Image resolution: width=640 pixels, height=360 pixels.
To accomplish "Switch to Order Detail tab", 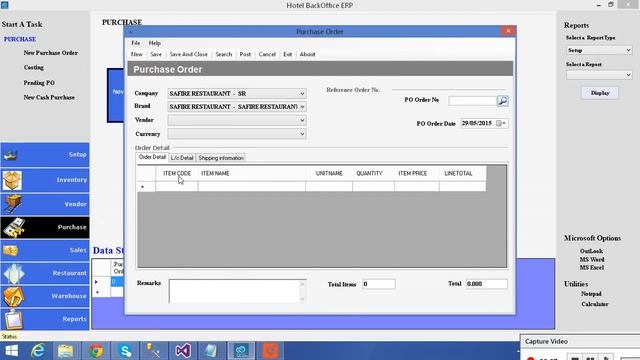I will click(152, 158).
